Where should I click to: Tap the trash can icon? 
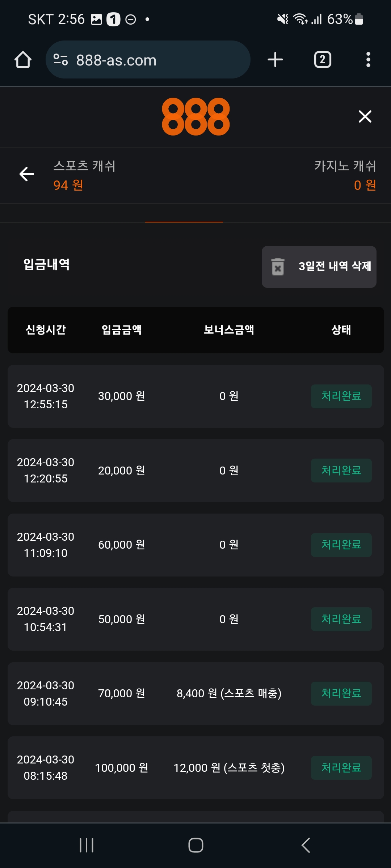coord(278,267)
